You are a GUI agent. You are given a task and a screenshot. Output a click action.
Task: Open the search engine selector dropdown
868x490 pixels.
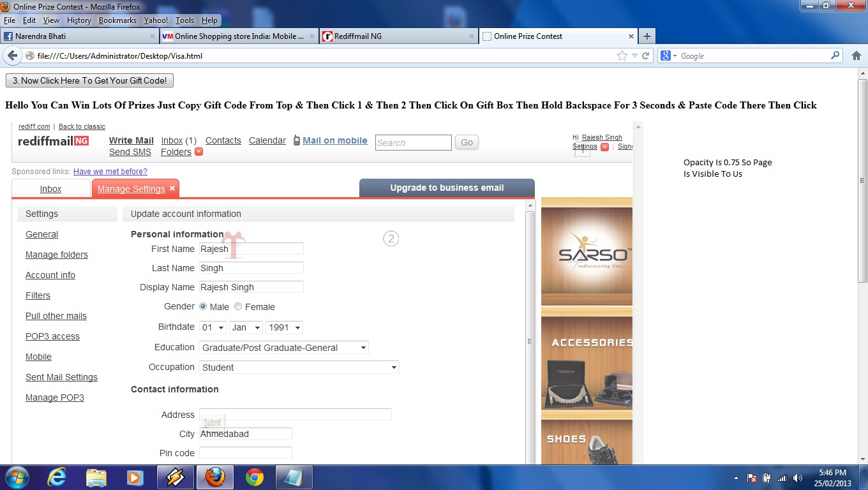click(669, 56)
